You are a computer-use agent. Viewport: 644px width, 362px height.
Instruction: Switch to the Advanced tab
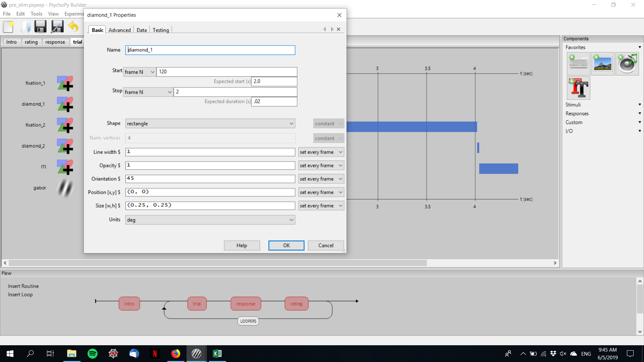tap(119, 30)
